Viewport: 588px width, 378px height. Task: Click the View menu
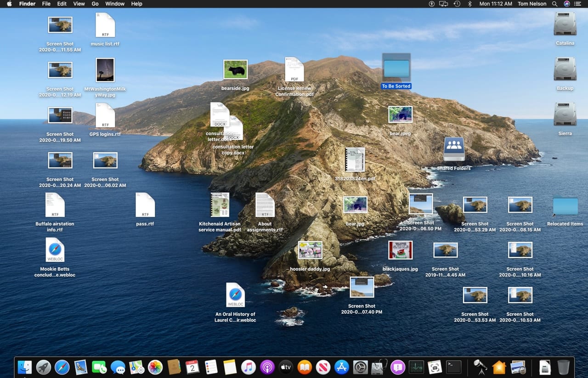pos(79,4)
